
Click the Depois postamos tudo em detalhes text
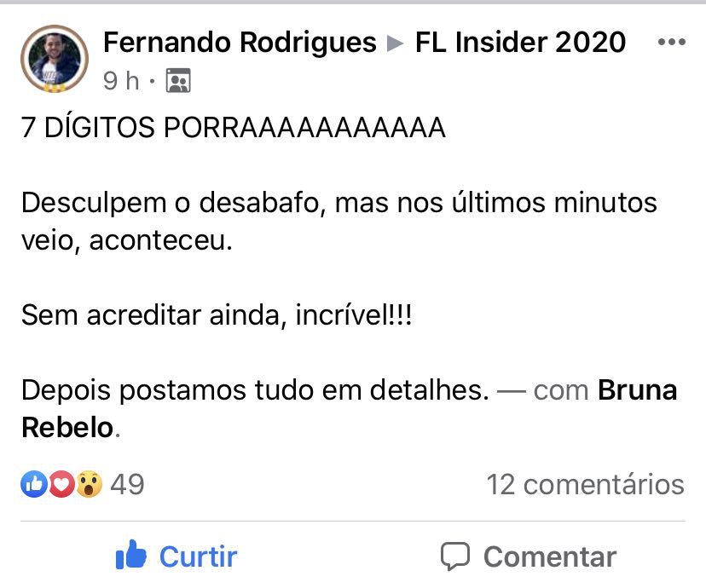pyautogui.click(x=255, y=390)
